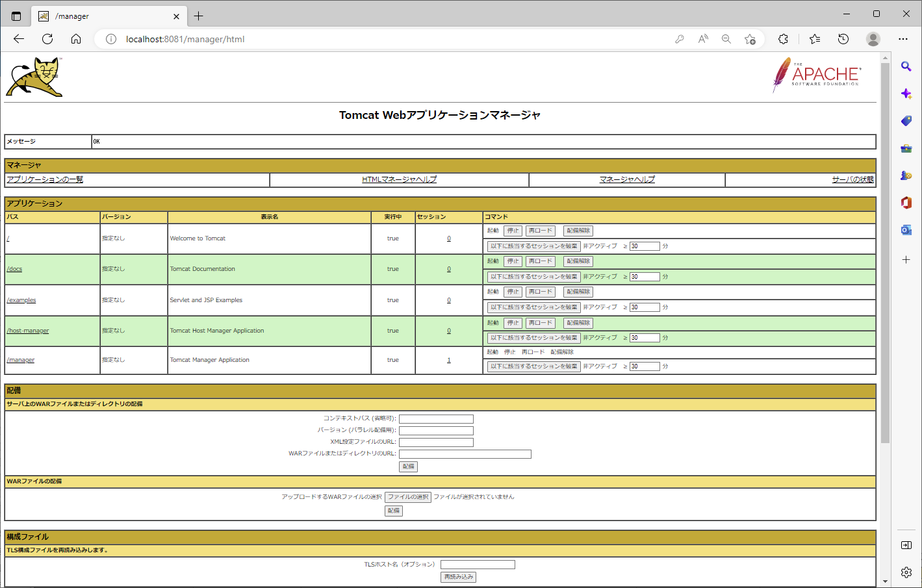Open a new browser tab
The width and height of the screenshot is (922, 588).
(199, 16)
